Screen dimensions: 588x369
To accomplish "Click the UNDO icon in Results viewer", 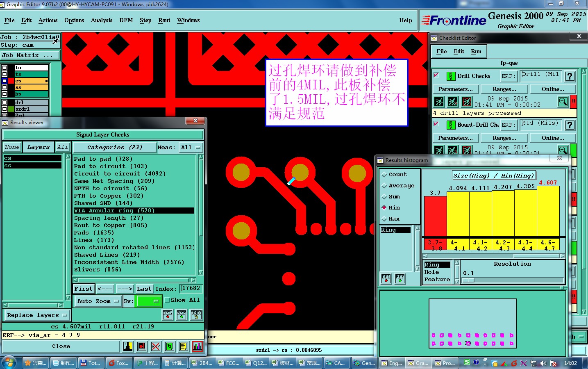I will [196, 315].
